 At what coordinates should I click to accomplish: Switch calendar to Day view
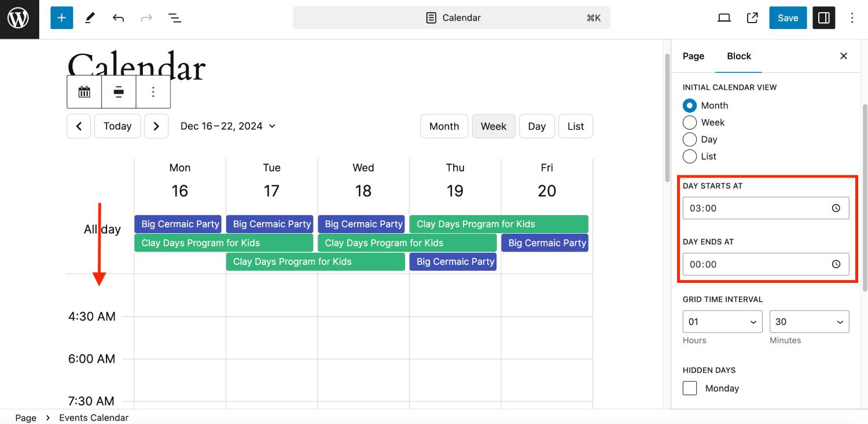(537, 126)
